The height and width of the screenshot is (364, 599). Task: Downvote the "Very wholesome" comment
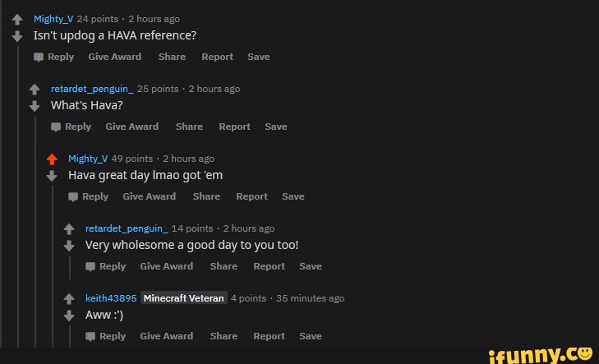click(x=69, y=246)
